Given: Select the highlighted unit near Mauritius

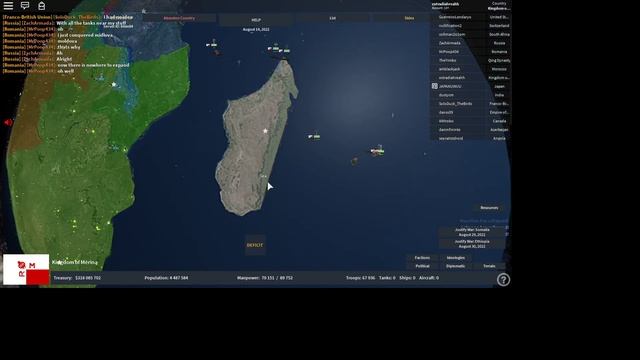Looking at the screenshot, I should [x=377, y=151].
